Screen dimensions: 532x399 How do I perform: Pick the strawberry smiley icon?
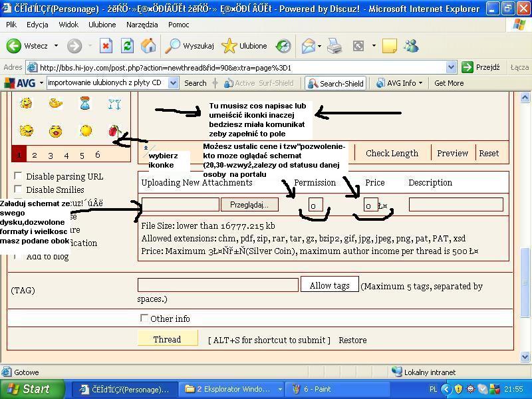tap(114, 130)
